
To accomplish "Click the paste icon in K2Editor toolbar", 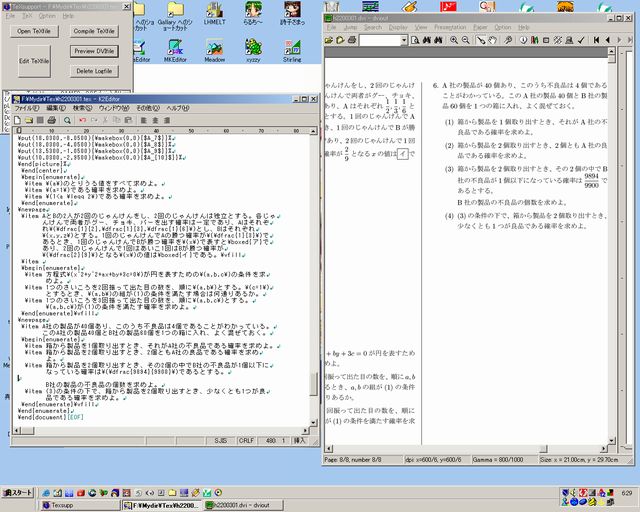I will tap(128, 120).
